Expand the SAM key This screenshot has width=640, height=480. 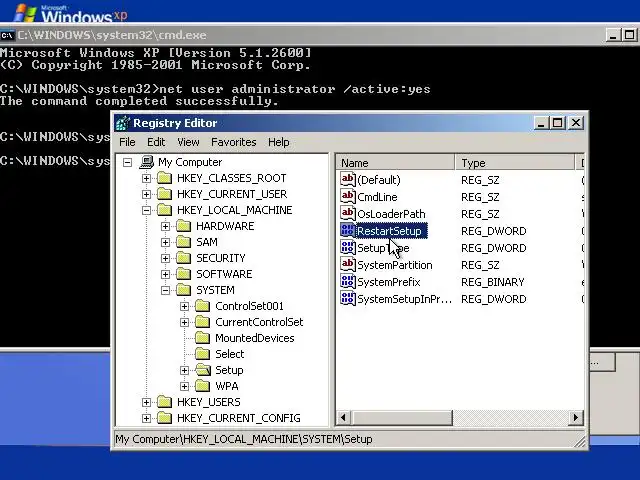pyautogui.click(x=165, y=242)
